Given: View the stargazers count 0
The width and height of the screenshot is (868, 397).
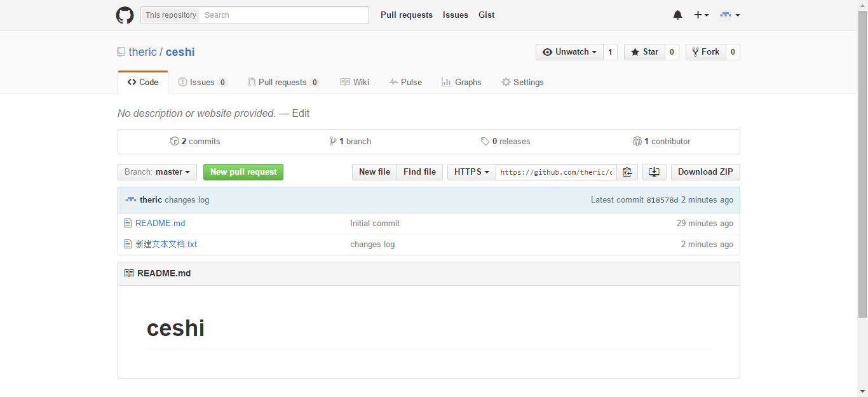Looking at the screenshot, I should point(672,52).
